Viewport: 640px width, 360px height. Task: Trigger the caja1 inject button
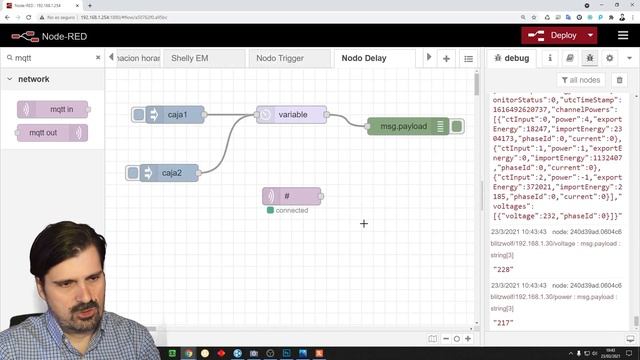coord(138,115)
